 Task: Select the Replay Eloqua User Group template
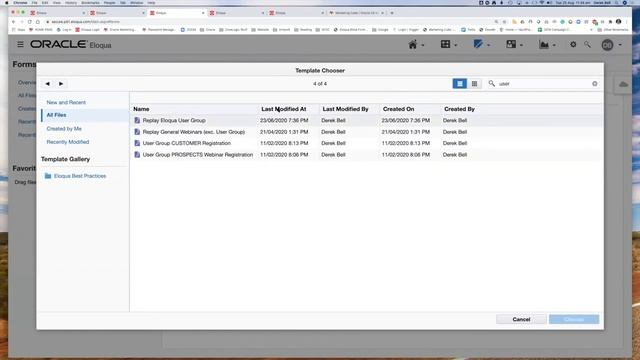pyautogui.click(x=174, y=120)
